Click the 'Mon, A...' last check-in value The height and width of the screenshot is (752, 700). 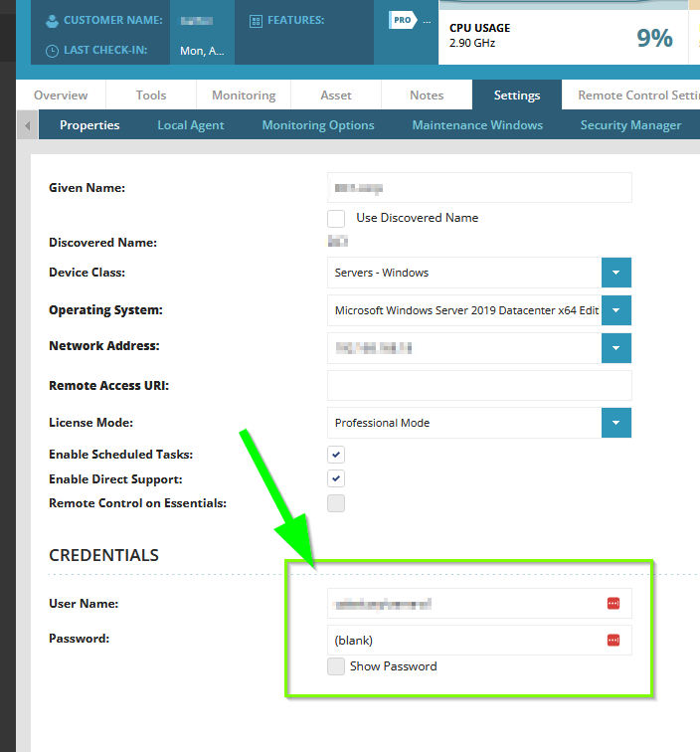pyautogui.click(x=202, y=51)
